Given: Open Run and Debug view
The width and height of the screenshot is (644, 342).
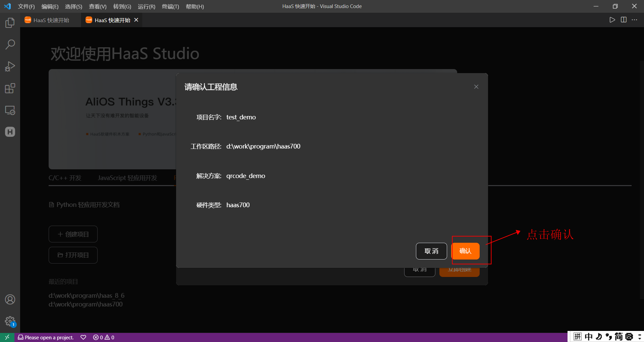Looking at the screenshot, I should point(10,66).
